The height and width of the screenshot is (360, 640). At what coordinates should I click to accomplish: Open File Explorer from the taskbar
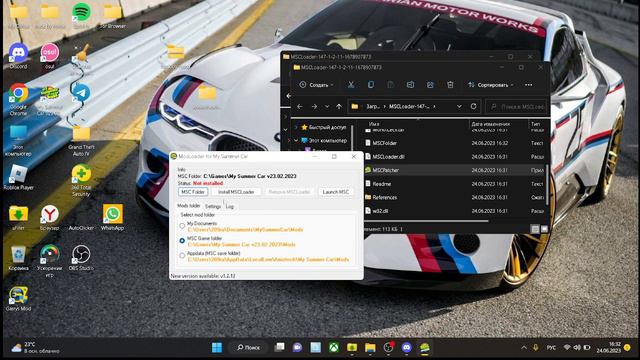point(370,347)
